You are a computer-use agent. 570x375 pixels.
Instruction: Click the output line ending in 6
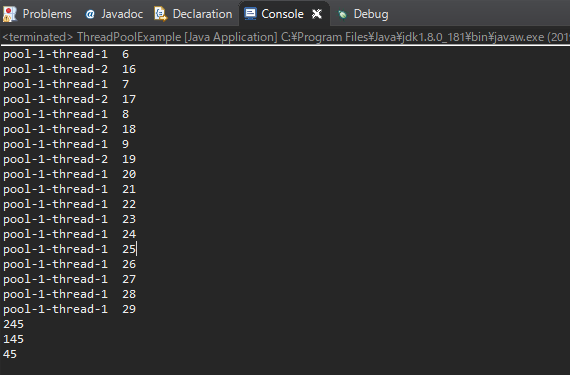[66, 54]
